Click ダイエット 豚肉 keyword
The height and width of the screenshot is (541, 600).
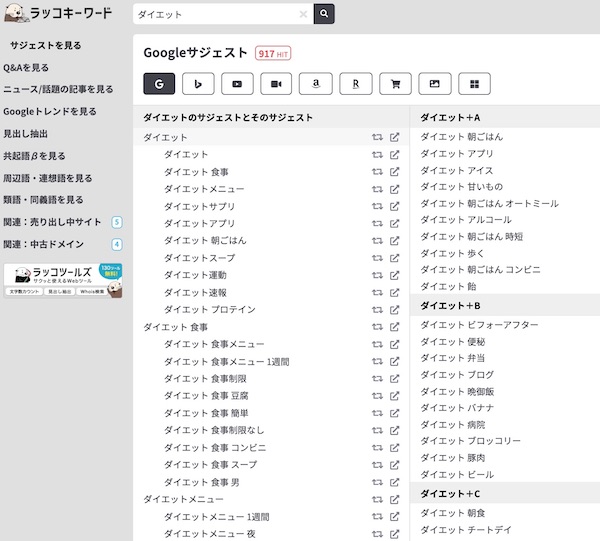(453, 458)
